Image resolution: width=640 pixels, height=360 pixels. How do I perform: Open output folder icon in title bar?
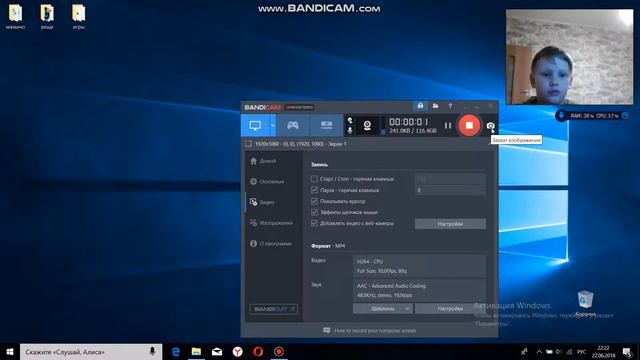click(436, 106)
